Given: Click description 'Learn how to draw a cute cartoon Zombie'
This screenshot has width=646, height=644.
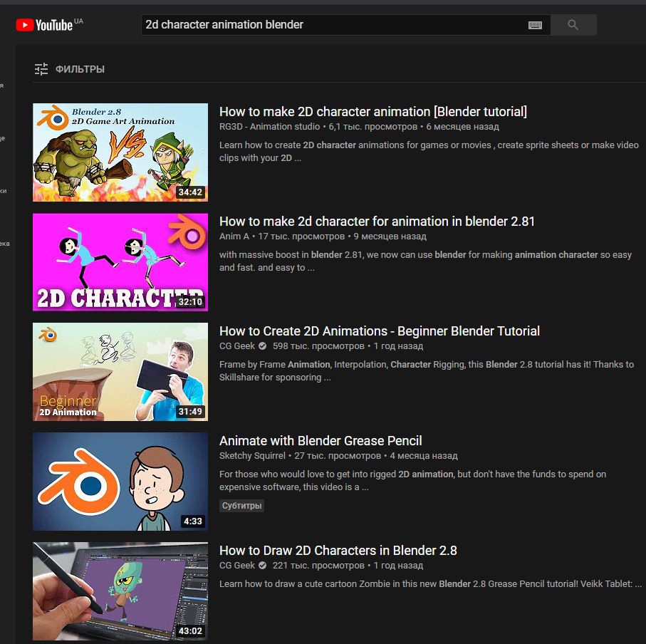Looking at the screenshot, I should tap(430, 584).
